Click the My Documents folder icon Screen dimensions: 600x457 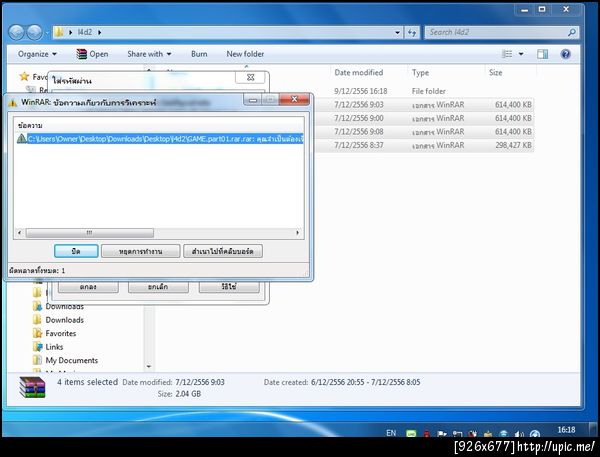38,360
